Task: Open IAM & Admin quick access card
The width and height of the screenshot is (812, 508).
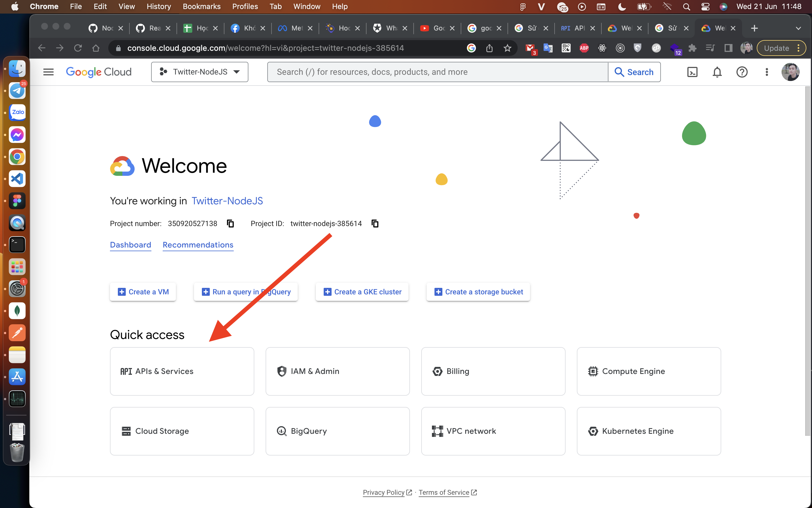Action: [337, 371]
